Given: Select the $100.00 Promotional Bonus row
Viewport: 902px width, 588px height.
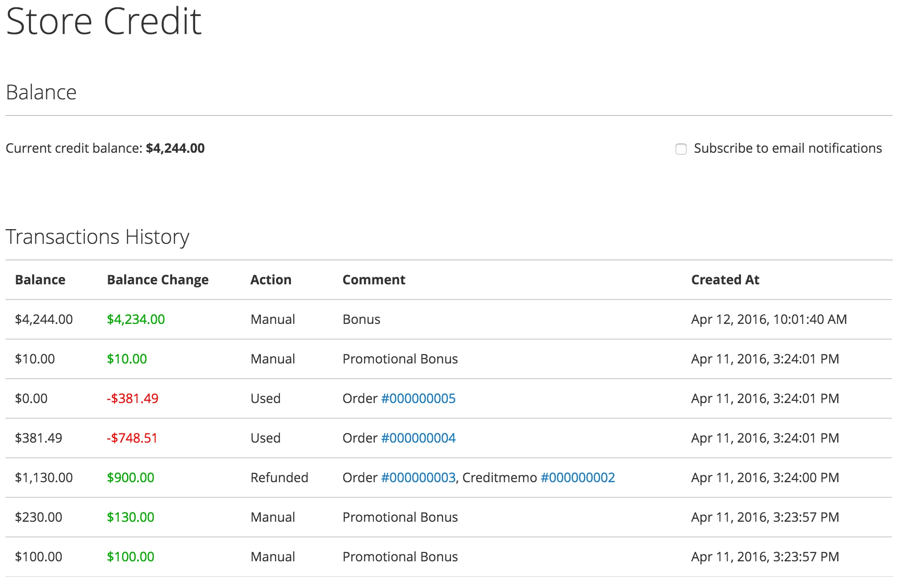Looking at the screenshot, I should tap(399, 556).
